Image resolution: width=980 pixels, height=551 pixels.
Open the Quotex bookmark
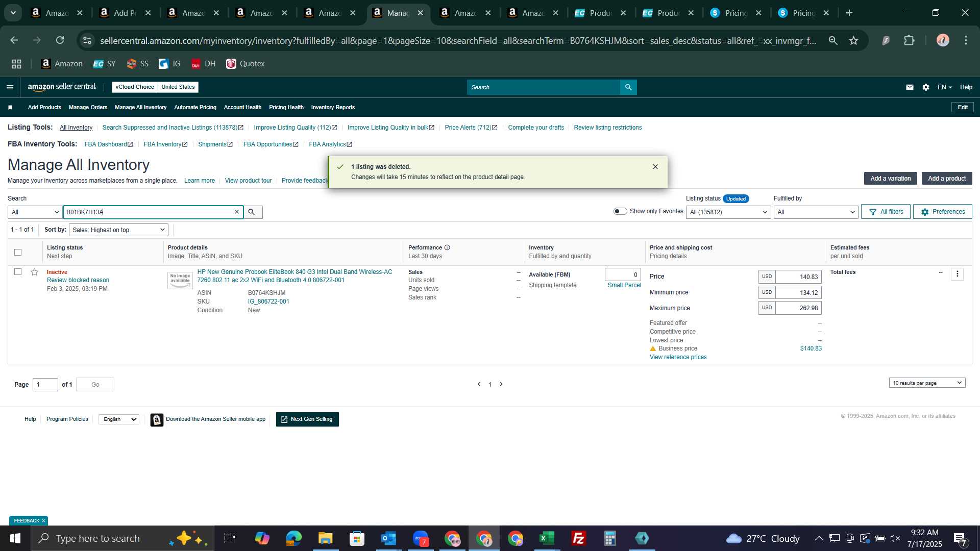246,64
